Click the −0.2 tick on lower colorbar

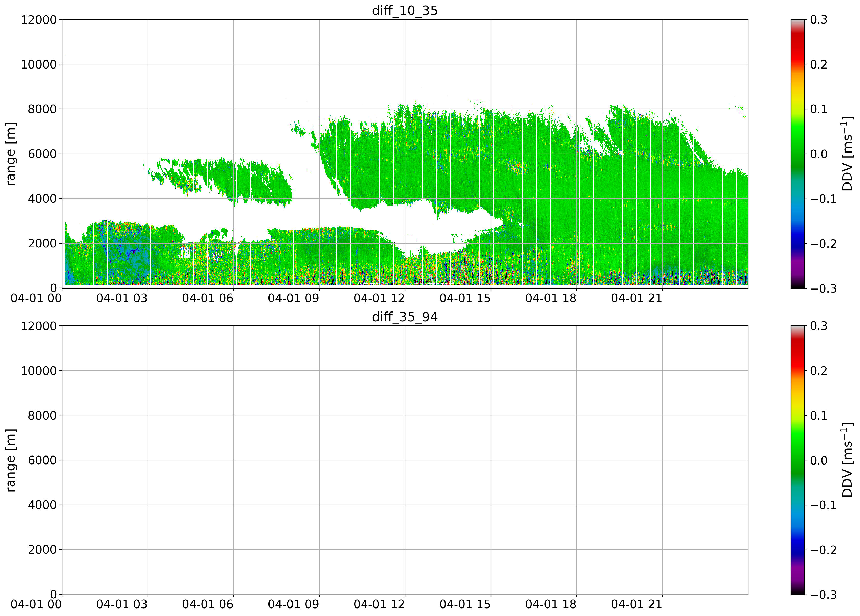(823, 550)
